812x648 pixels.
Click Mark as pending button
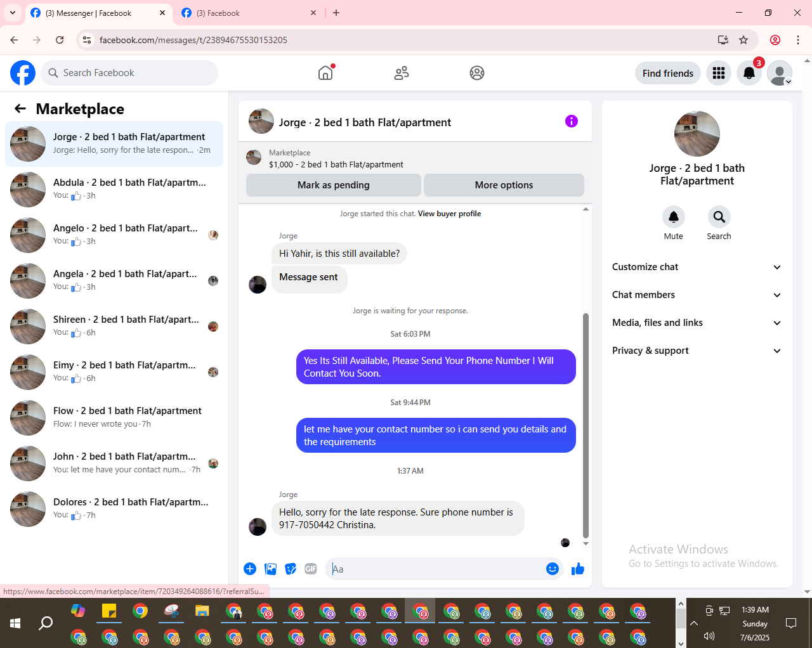(334, 185)
